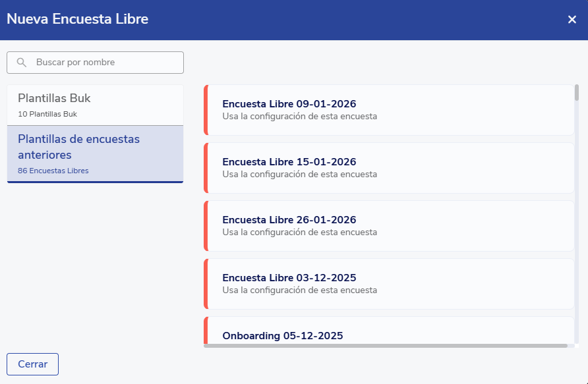Select Plantillas de encuestas anteriores tab
Screen dimensions: 588x384
(x=95, y=154)
